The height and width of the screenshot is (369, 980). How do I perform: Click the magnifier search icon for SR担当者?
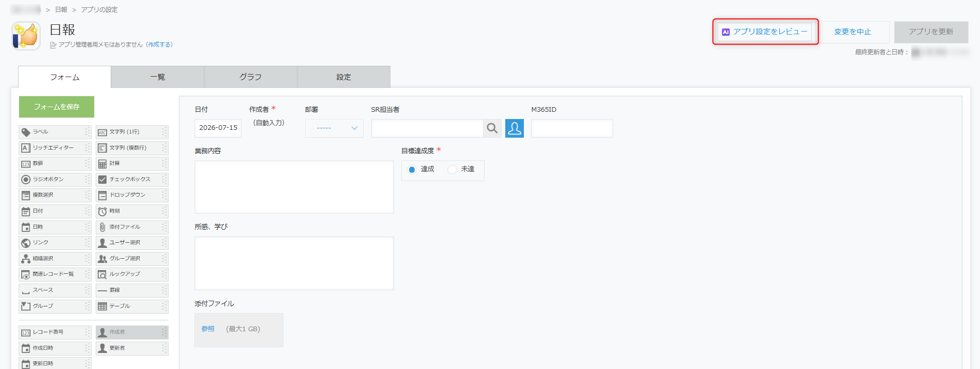[x=492, y=128]
